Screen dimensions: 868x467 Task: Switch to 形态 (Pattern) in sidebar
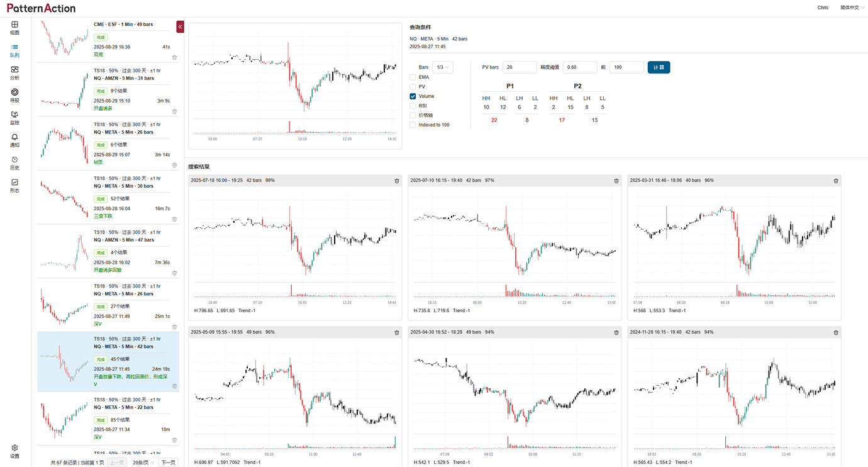pos(14,186)
